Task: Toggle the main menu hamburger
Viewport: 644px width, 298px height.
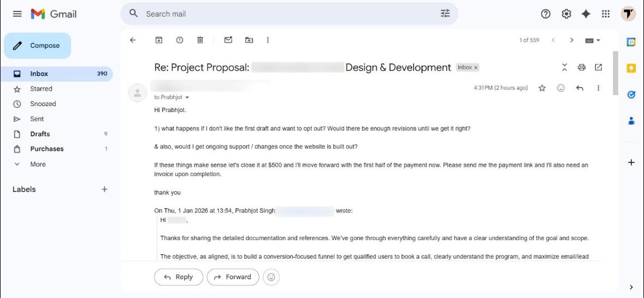Action: (17, 14)
